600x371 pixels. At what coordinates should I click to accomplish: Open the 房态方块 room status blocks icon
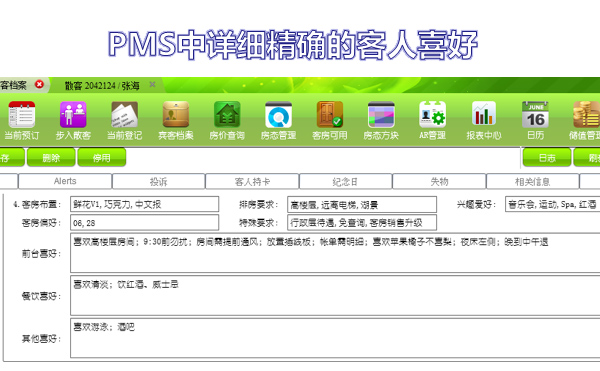[381, 115]
